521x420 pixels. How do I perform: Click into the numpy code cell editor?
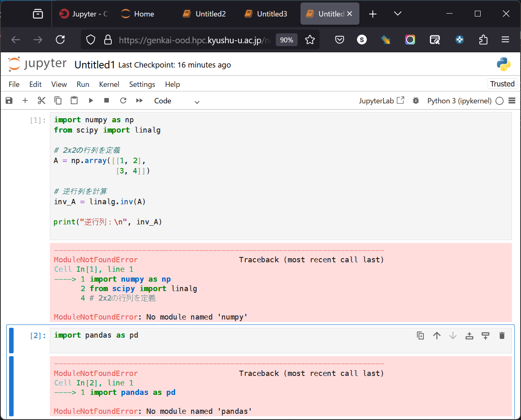pyautogui.click(x=281, y=176)
